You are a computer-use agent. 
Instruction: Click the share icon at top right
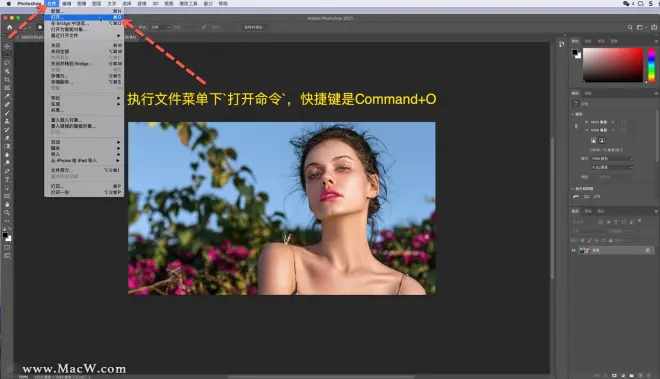click(x=654, y=27)
